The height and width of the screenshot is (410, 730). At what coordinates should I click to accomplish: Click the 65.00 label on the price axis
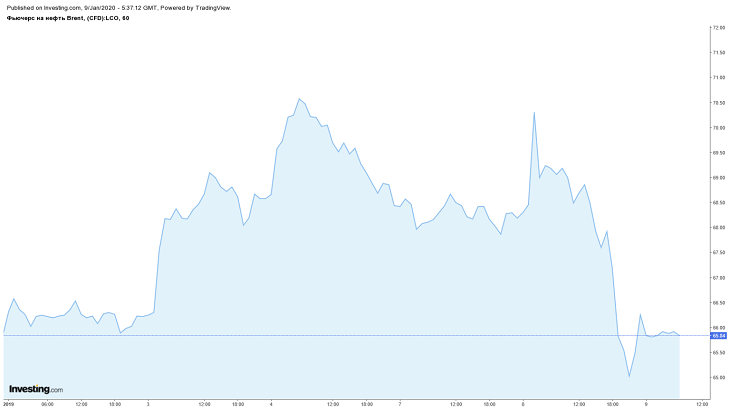click(718, 378)
